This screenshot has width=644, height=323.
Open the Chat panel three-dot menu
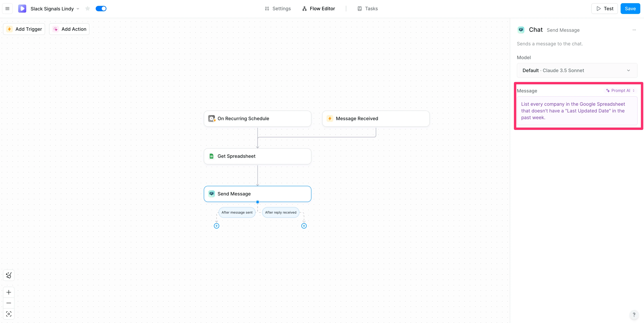(634, 30)
